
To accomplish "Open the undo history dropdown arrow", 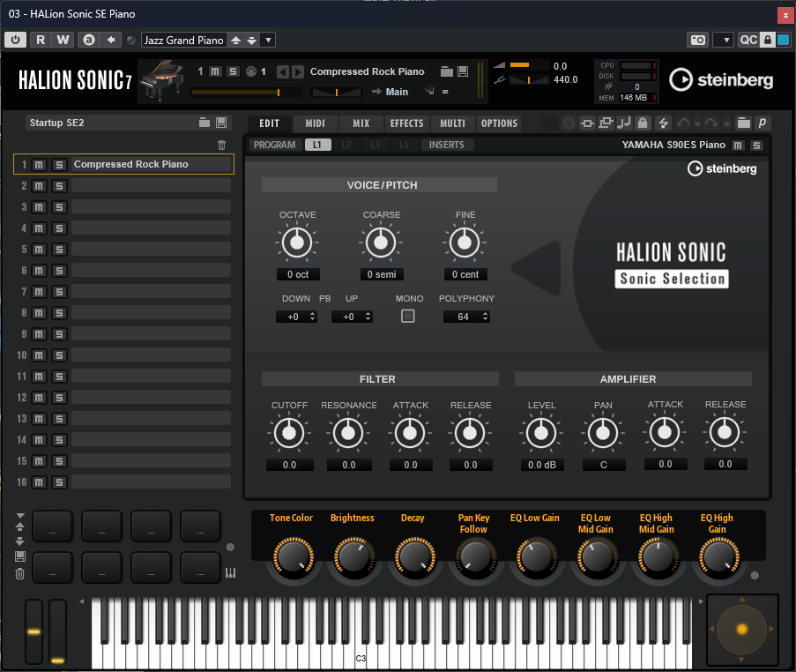I will coord(697,124).
